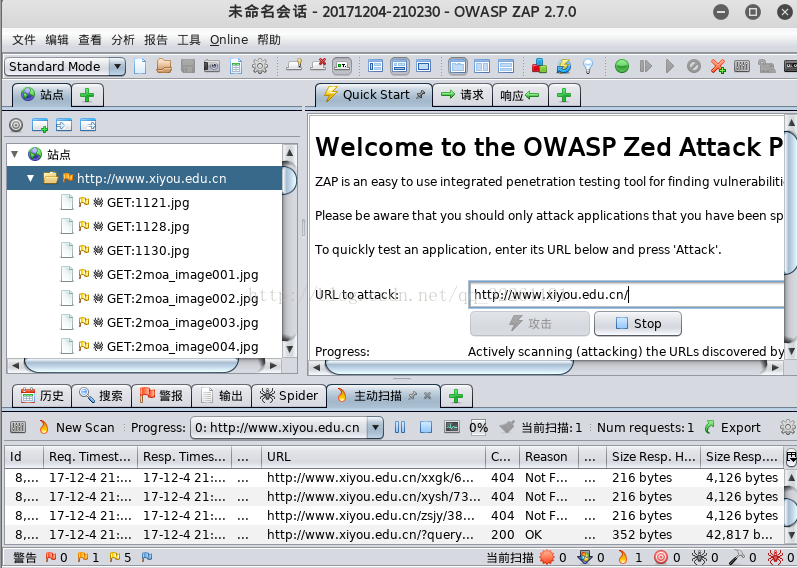Click the check for updates icon
Image resolution: width=797 pixels, height=568 pixels.
tap(564, 66)
